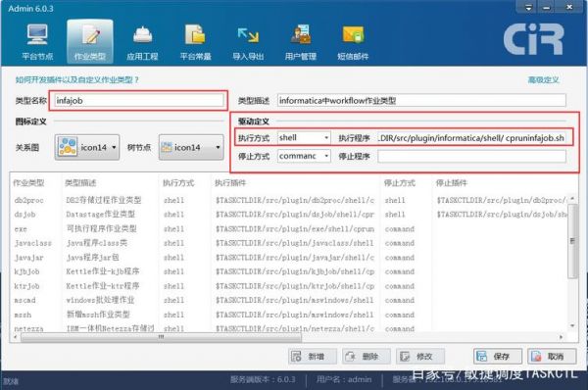The width and height of the screenshot is (588, 390).
Task: Click the 执行程序 program path field
Action: 471,138
